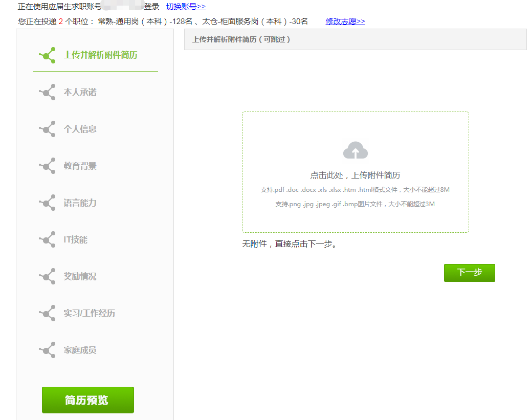531x420 pixels.
Task: Click the 本人承诺 node icon in sidebar
Action: (47, 92)
